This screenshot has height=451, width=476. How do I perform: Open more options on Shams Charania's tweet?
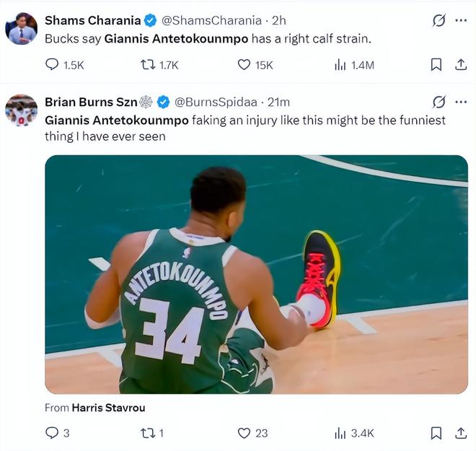[x=461, y=20]
